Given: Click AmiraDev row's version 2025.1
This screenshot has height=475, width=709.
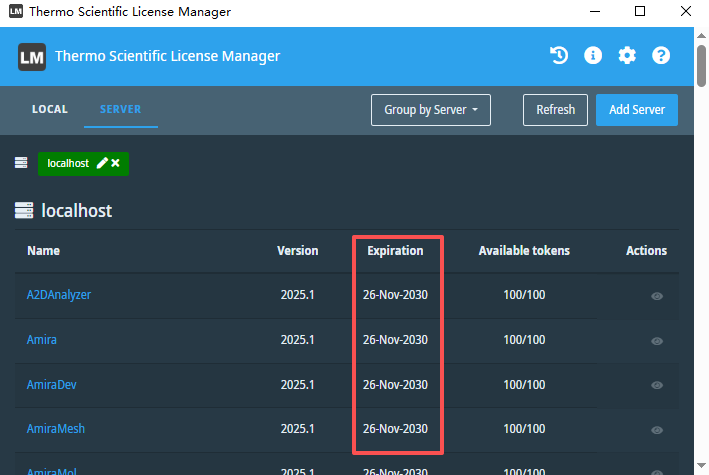Looking at the screenshot, I should (x=298, y=385).
